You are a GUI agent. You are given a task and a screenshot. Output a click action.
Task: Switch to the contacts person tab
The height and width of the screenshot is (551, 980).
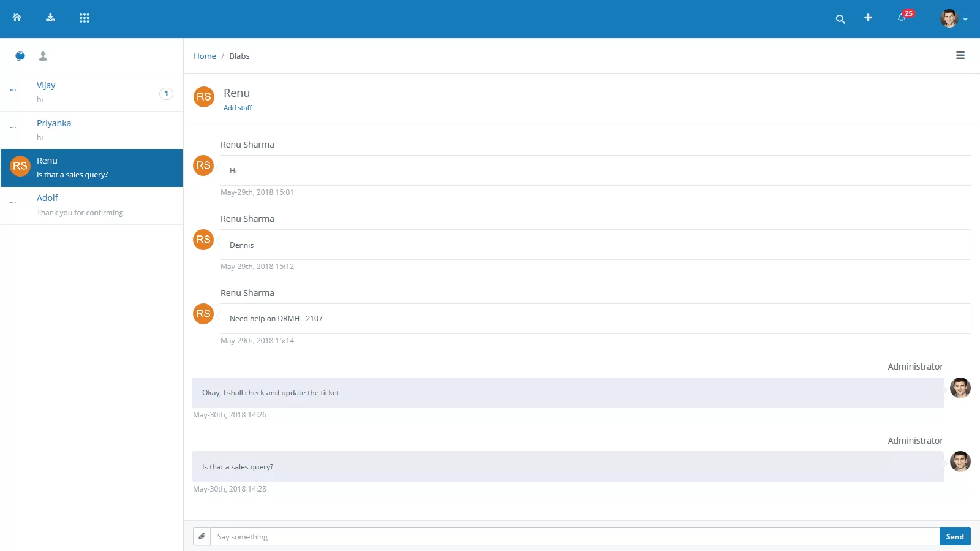pyautogui.click(x=43, y=56)
